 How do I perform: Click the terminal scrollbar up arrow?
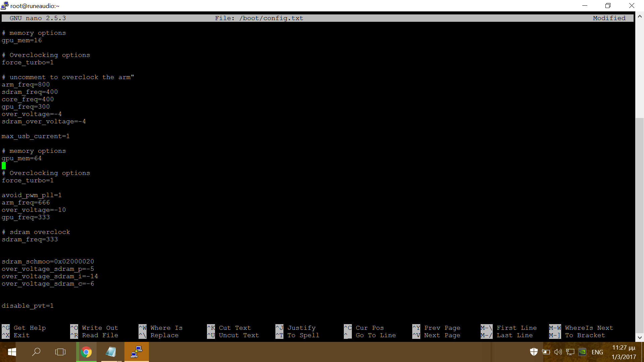coord(640,16)
